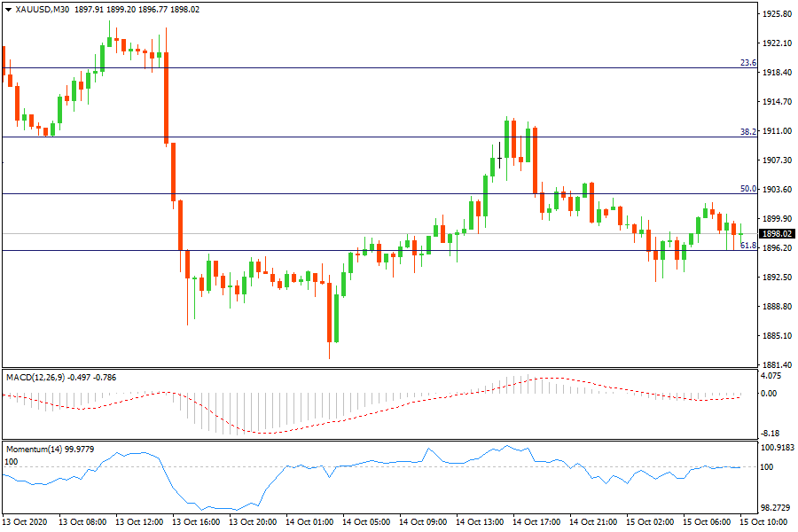Click the 1903.60 price scale value
The image size is (798, 532).
tap(777, 190)
